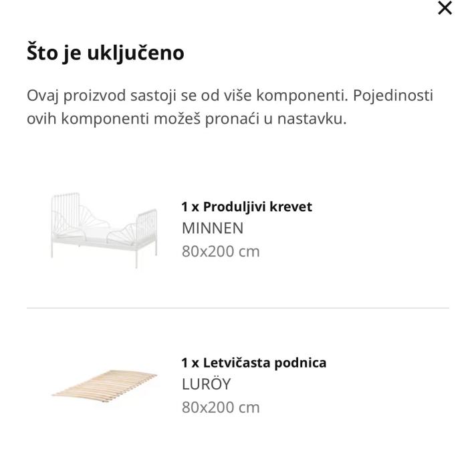Open the LURÖY slatted base thumbnail
Image resolution: width=476 pixels, height=461 pixels.
(x=104, y=385)
